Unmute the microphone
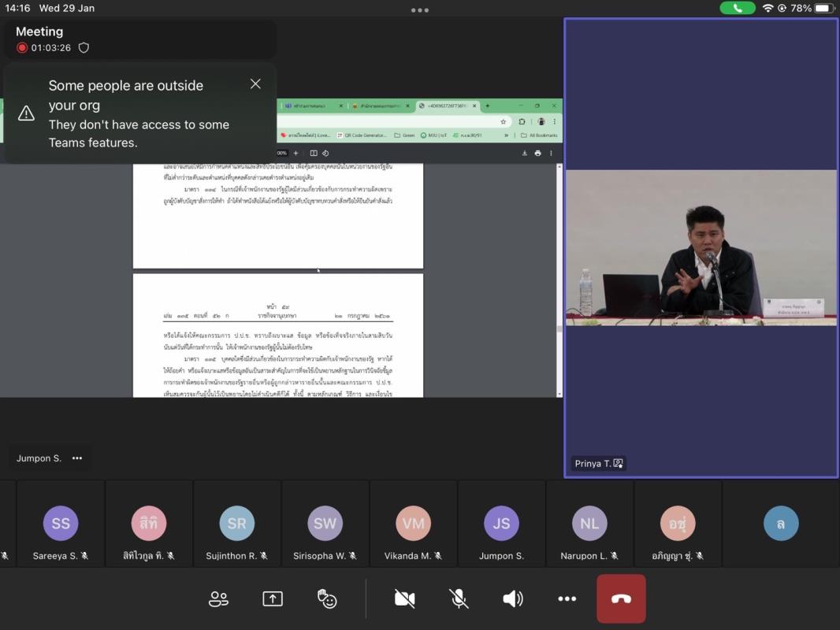The width and height of the screenshot is (840, 630). click(x=459, y=599)
